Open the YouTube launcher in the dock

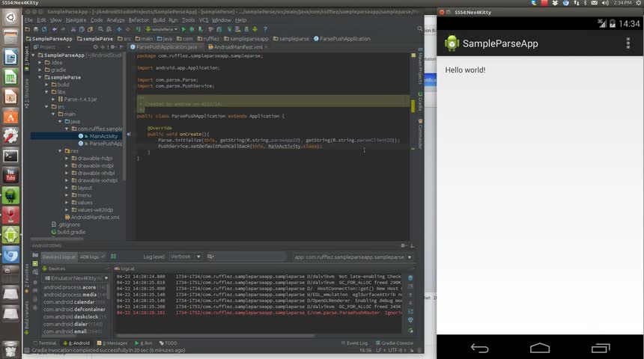pos(10,177)
